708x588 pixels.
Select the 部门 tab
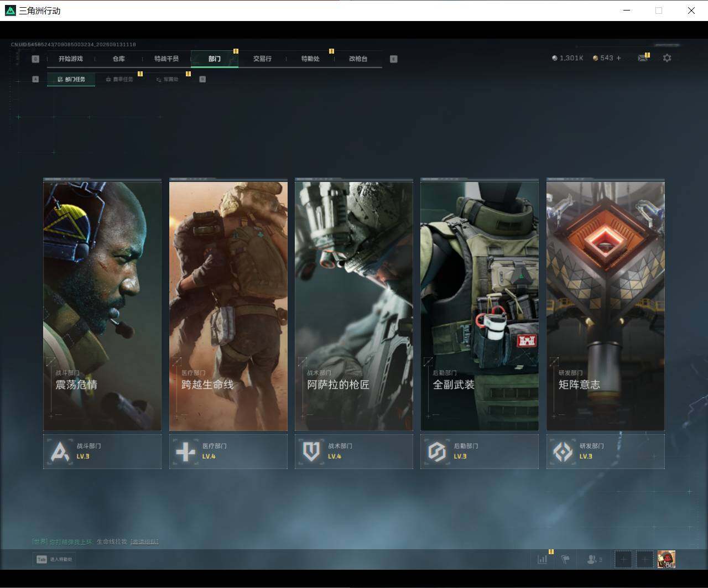tap(215, 59)
